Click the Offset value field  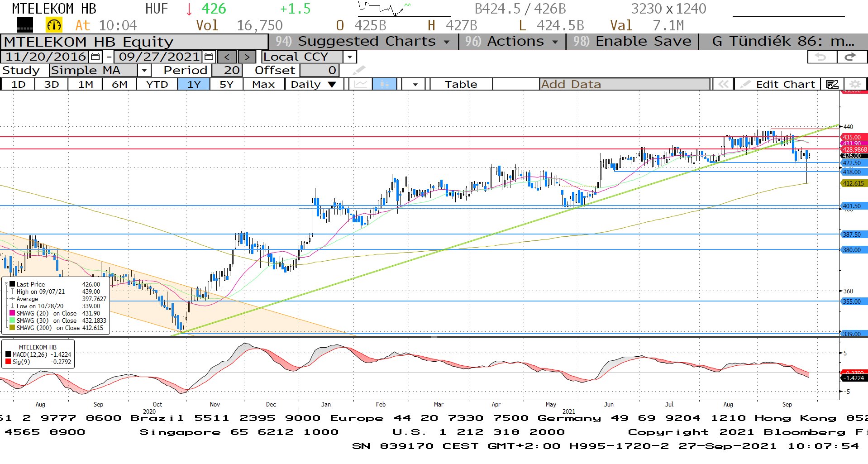coord(320,70)
